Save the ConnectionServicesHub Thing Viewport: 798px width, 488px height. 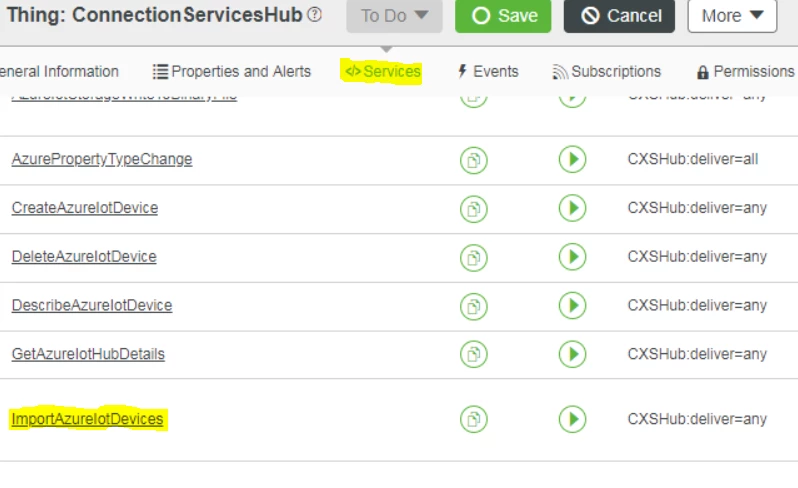[503, 16]
